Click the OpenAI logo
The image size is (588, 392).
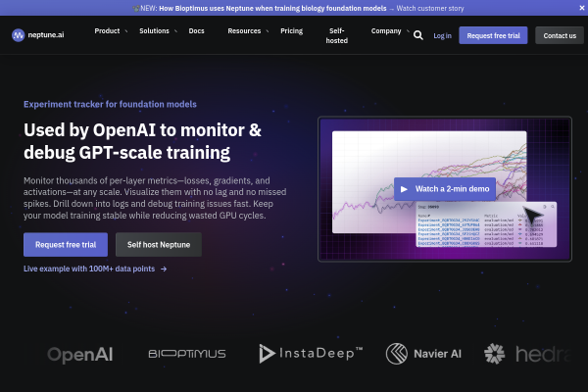(x=82, y=353)
